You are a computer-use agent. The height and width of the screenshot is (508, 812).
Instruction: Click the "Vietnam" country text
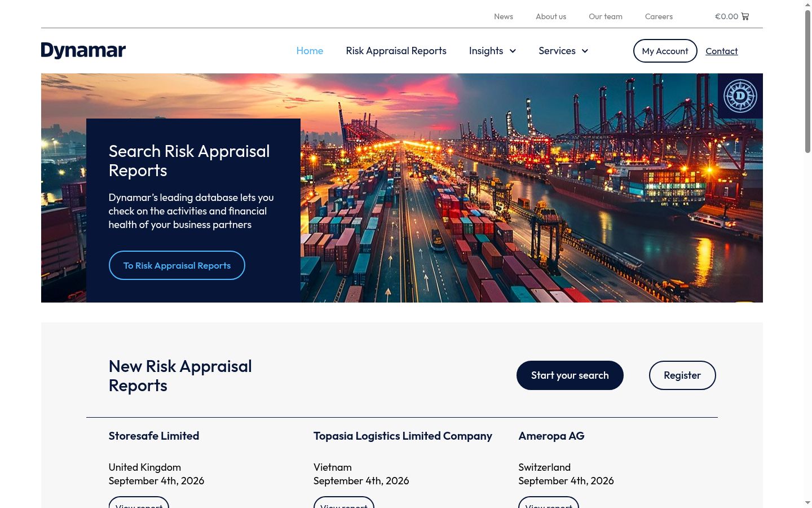point(333,467)
